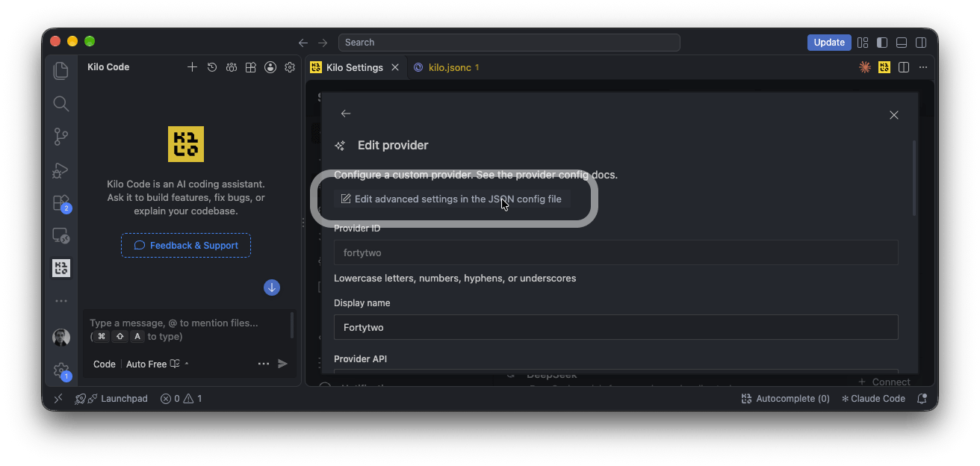980x466 pixels.
Task: Close the Edit provider dialog
Action: [894, 115]
